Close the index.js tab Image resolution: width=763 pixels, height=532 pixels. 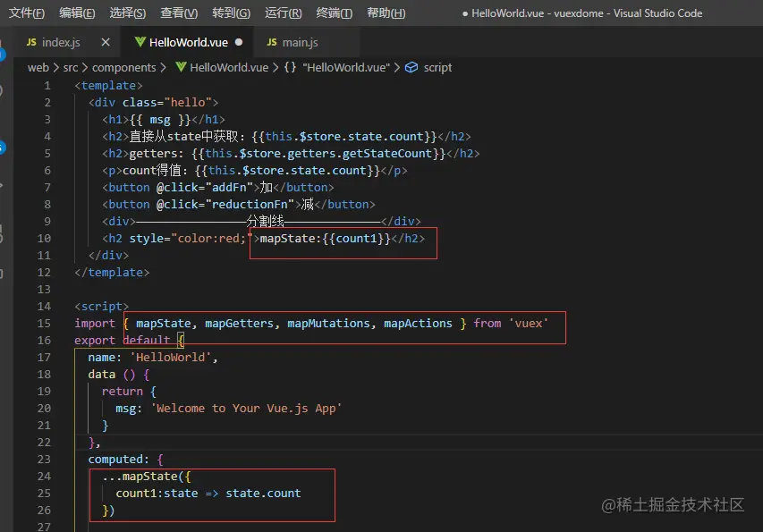point(106,42)
